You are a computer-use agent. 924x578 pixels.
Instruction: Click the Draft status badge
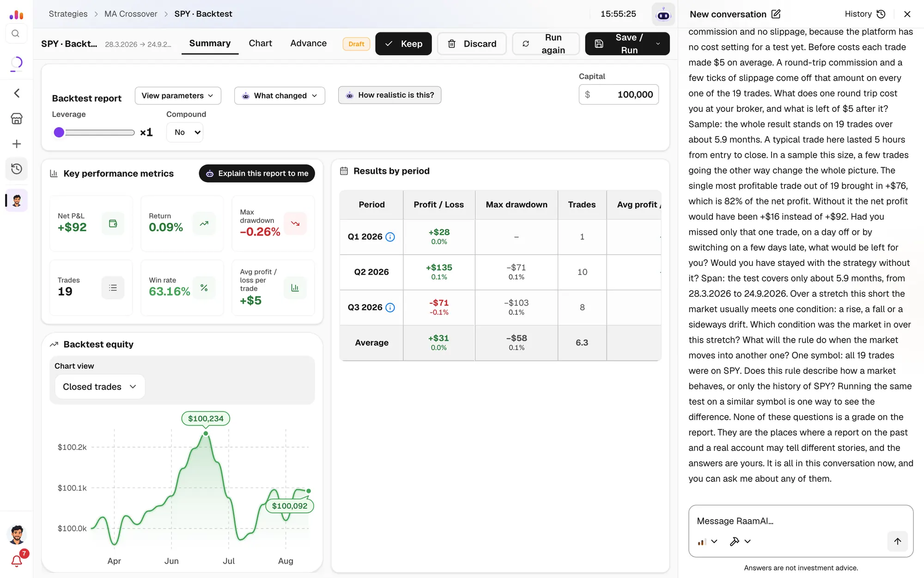356,44
